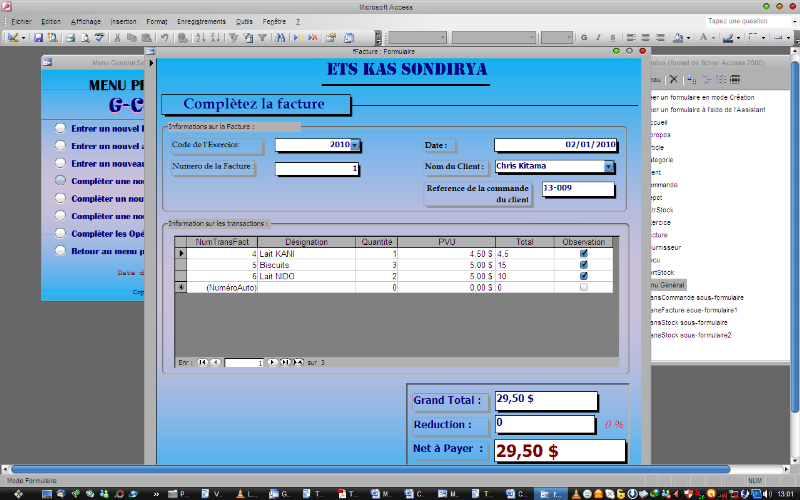Viewport: 800px width, 500px height.
Task: Click the Reduction input field
Action: (x=545, y=425)
